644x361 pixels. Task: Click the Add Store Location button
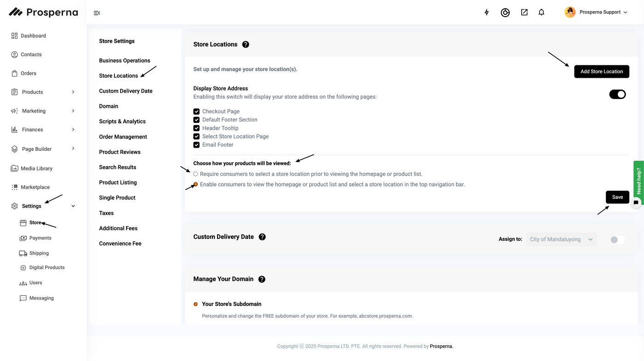(x=601, y=72)
